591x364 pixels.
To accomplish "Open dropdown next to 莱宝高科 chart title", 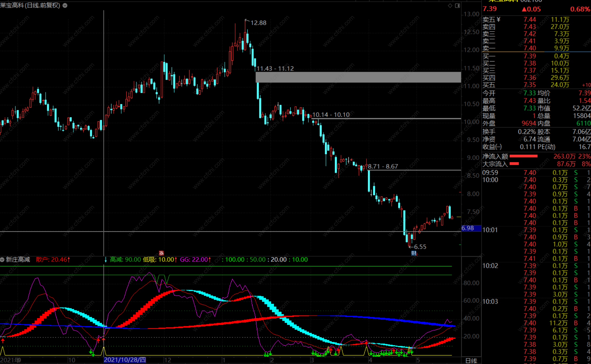I will [65, 5].
